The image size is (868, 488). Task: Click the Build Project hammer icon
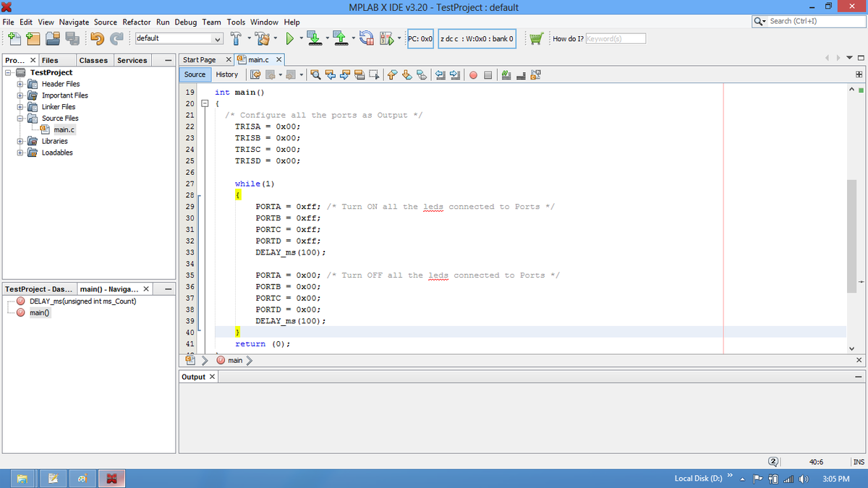[235, 38]
